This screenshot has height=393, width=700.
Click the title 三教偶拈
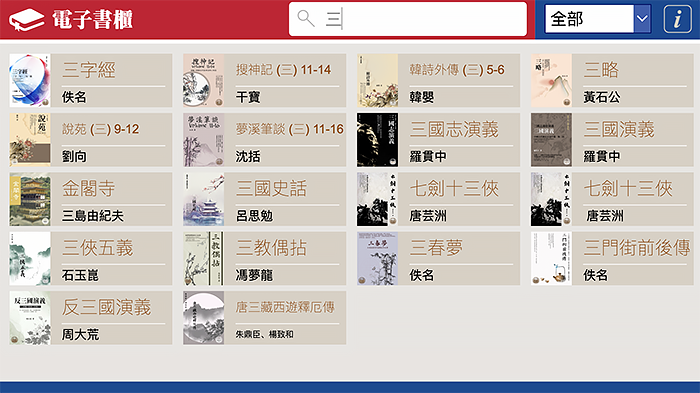tap(271, 248)
